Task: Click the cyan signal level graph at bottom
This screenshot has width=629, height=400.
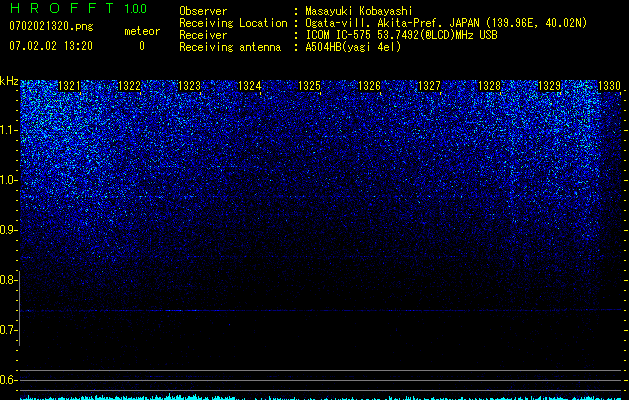Action: (x=321, y=398)
